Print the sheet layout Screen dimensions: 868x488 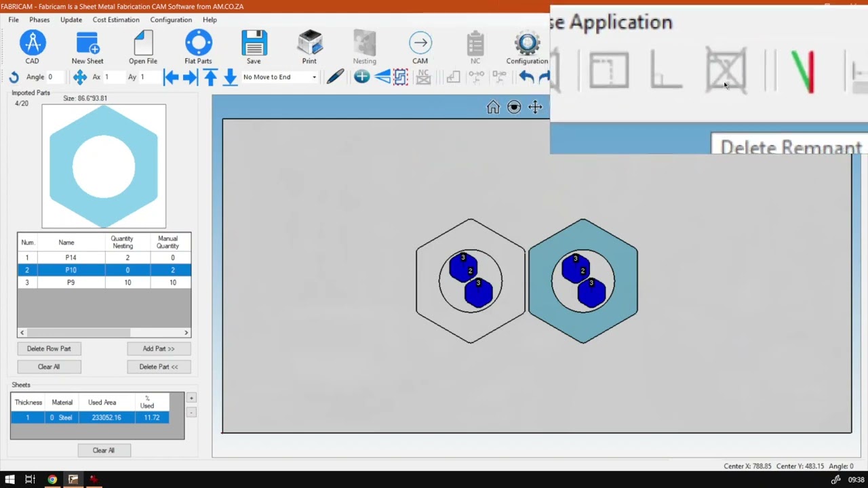tap(309, 47)
